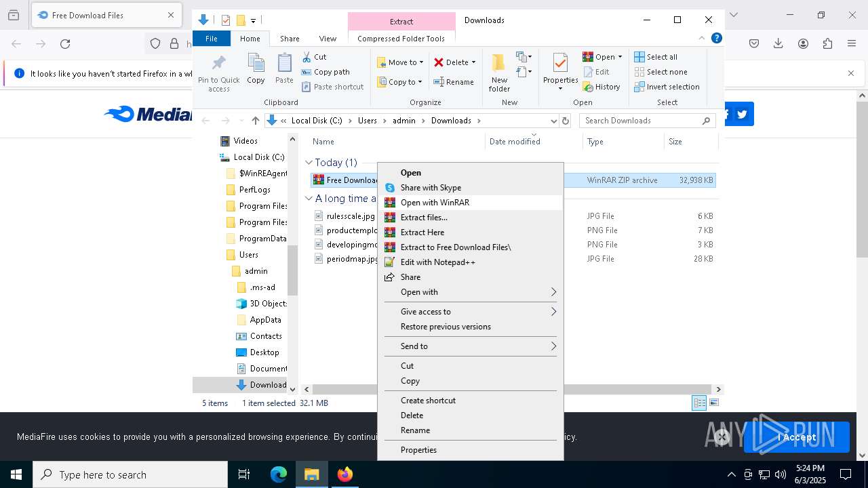Click Invert selection in ribbon
Screen dimensions: 868x488
(x=667, y=87)
